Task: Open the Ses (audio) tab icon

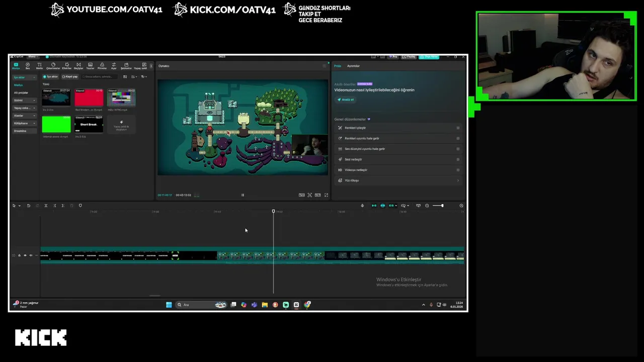Action: click(x=28, y=65)
